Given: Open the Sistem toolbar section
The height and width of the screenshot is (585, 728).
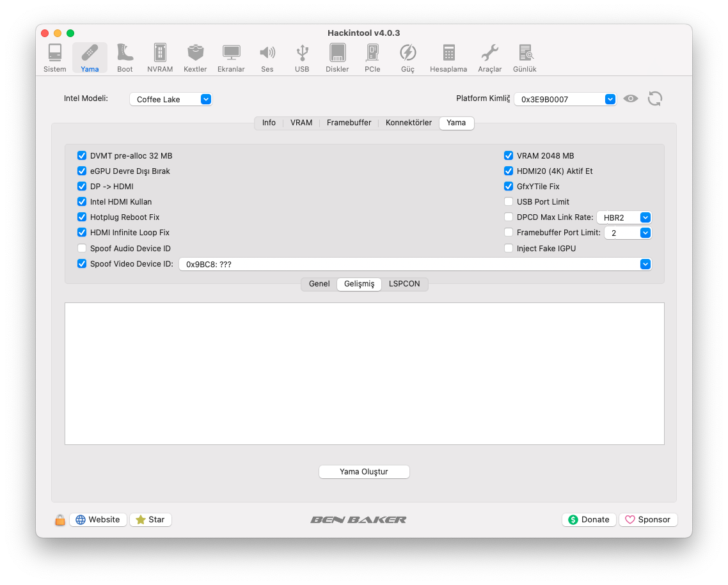Looking at the screenshot, I should click(55, 58).
